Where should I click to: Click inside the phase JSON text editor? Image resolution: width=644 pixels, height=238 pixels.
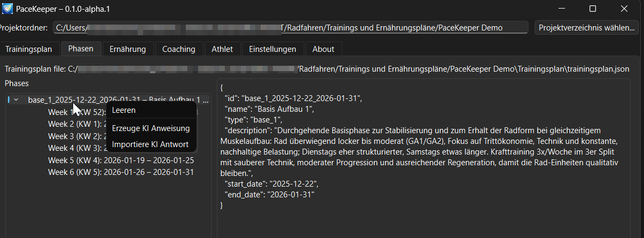pyautogui.click(x=423, y=219)
